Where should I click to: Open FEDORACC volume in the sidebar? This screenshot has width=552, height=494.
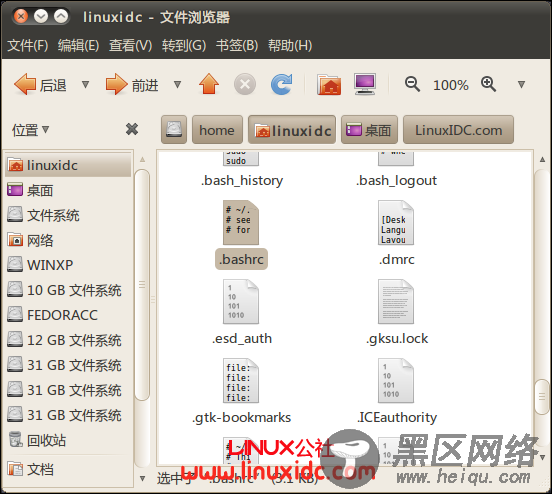(x=68, y=315)
